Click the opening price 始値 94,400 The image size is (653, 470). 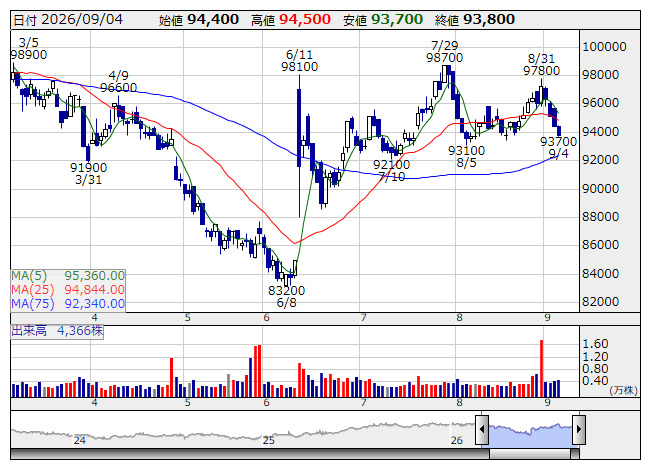pos(199,20)
